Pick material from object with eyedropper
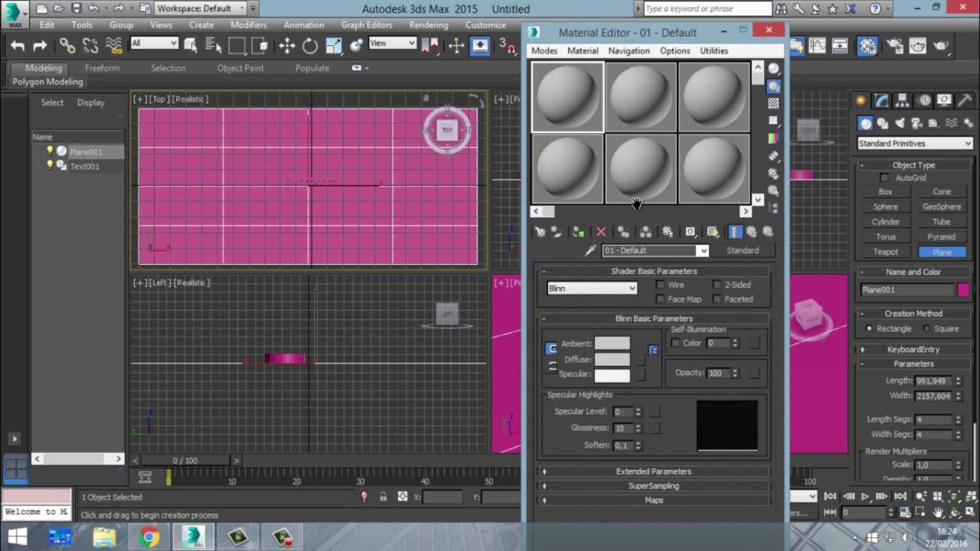 [590, 250]
